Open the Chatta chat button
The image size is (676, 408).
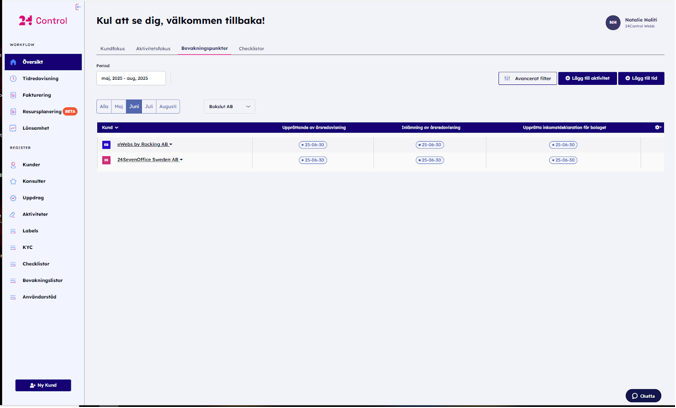click(x=643, y=396)
